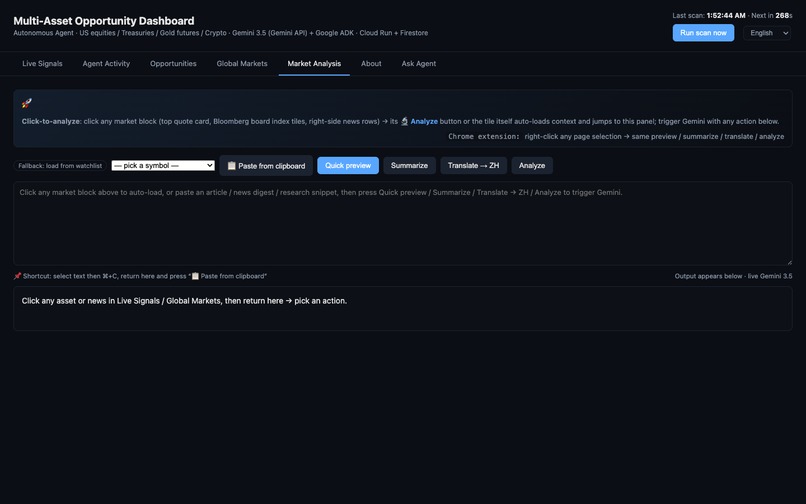Click the blue Analyze text in banner
The width and height of the screenshot is (806, 504).
click(x=424, y=121)
